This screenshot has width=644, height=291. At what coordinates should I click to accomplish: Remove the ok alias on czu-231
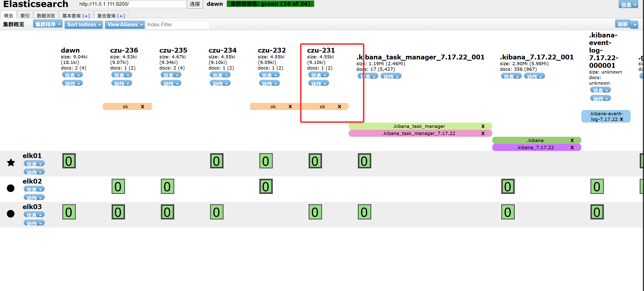(x=339, y=106)
